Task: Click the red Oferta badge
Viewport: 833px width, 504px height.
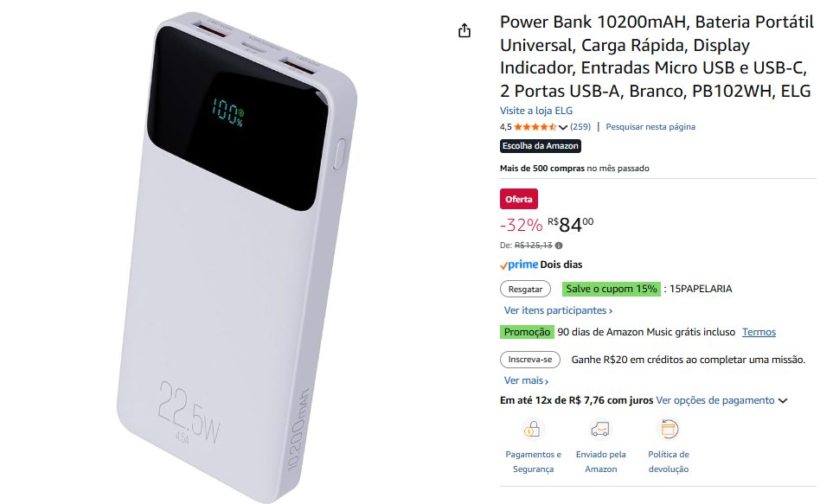Action: [x=518, y=199]
